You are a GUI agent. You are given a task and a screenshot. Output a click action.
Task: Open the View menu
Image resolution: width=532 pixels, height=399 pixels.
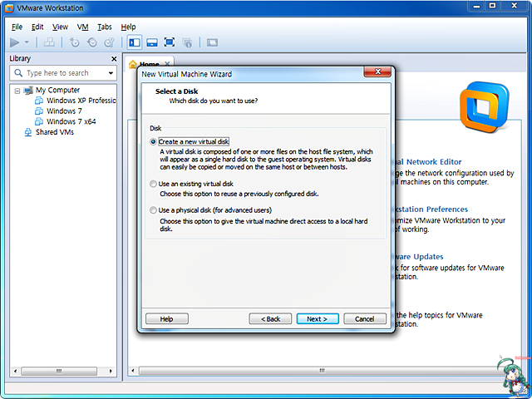tap(60, 27)
